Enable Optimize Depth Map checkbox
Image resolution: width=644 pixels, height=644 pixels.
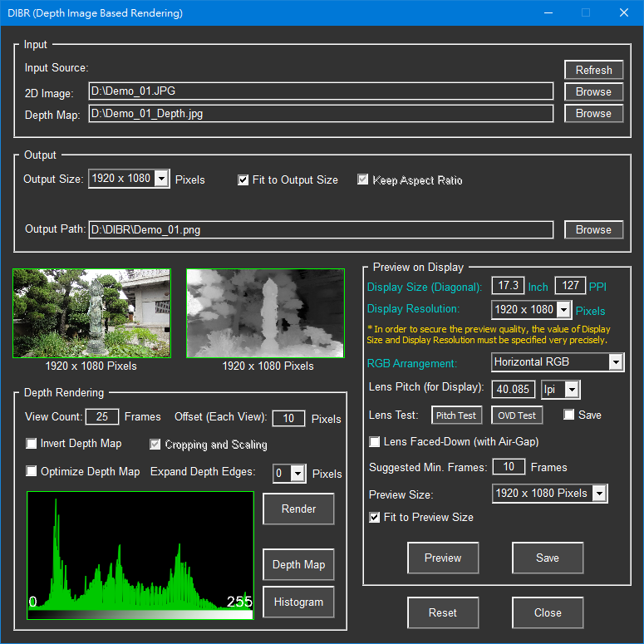pos(32,471)
